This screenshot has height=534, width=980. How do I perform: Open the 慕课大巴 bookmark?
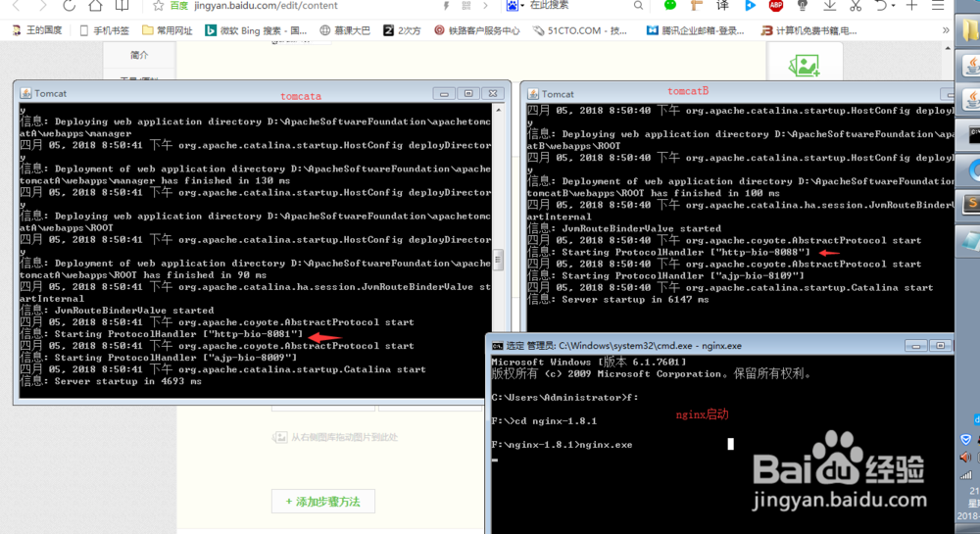345,30
